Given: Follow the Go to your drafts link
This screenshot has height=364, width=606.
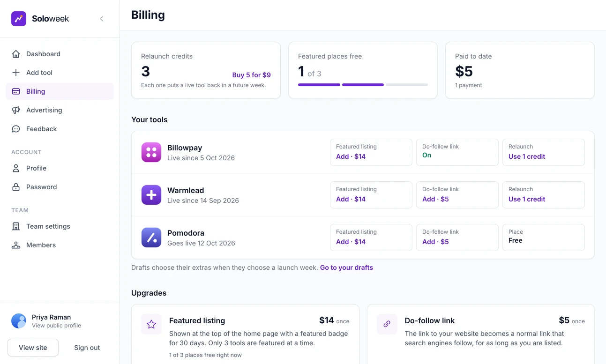Looking at the screenshot, I should coord(346,267).
